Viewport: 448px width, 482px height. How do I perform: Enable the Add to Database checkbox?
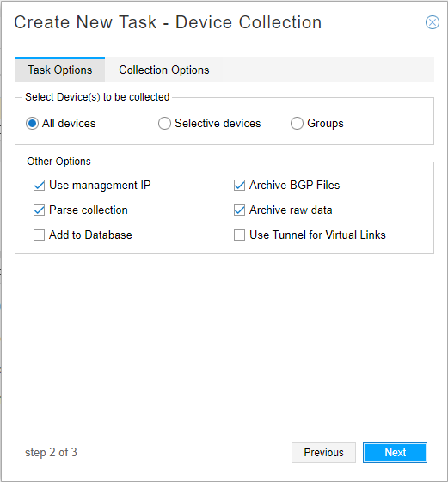[39, 235]
